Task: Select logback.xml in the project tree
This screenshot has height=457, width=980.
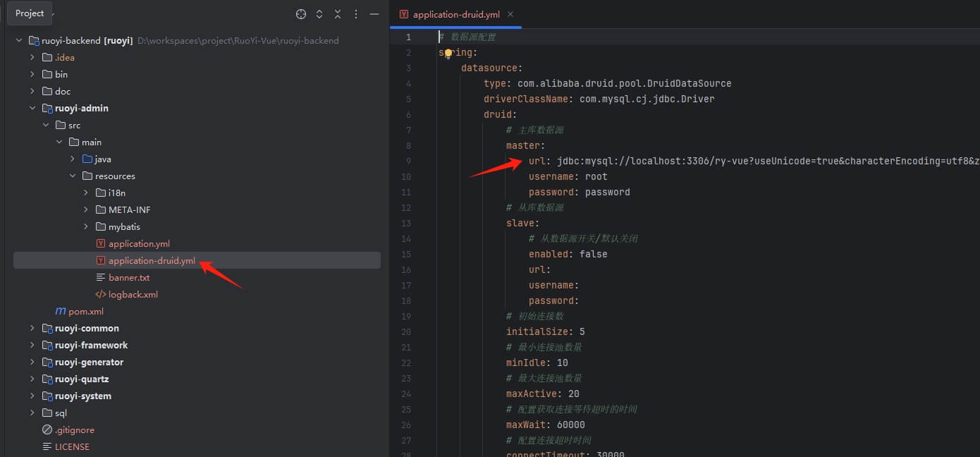Action: pyautogui.click(x=133, y=295)
